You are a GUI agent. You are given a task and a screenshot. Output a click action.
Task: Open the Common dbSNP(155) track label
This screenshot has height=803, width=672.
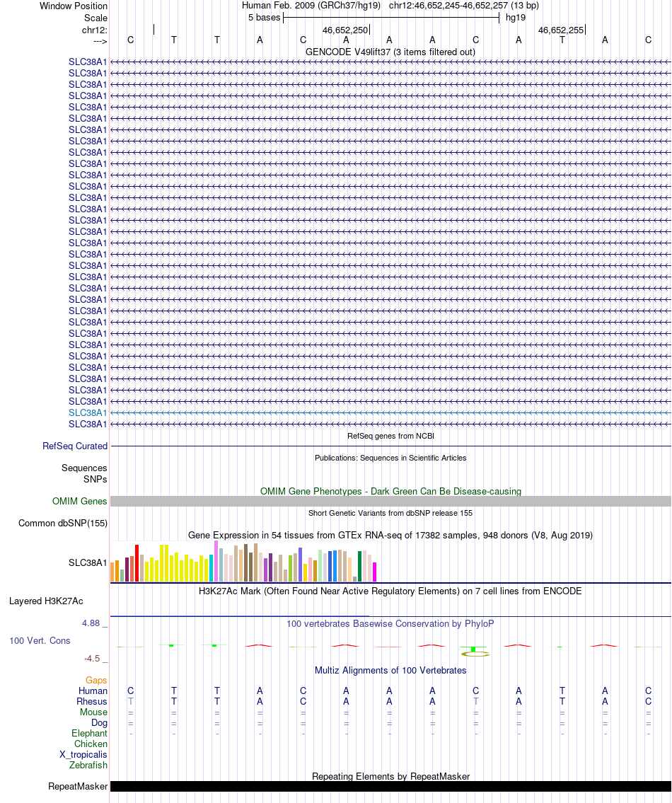pyautogui.click(x=62, y=524)
